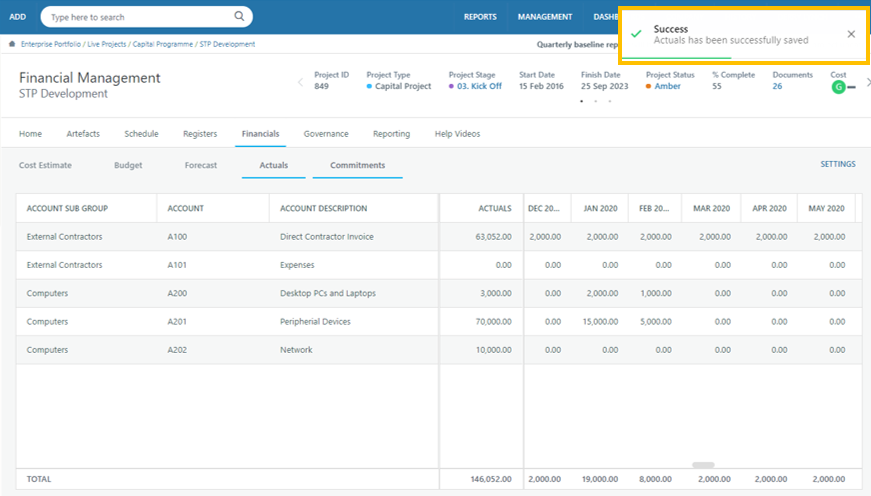Click the ADD button
Screen dimensions: 871x496
tap(17, 17)
